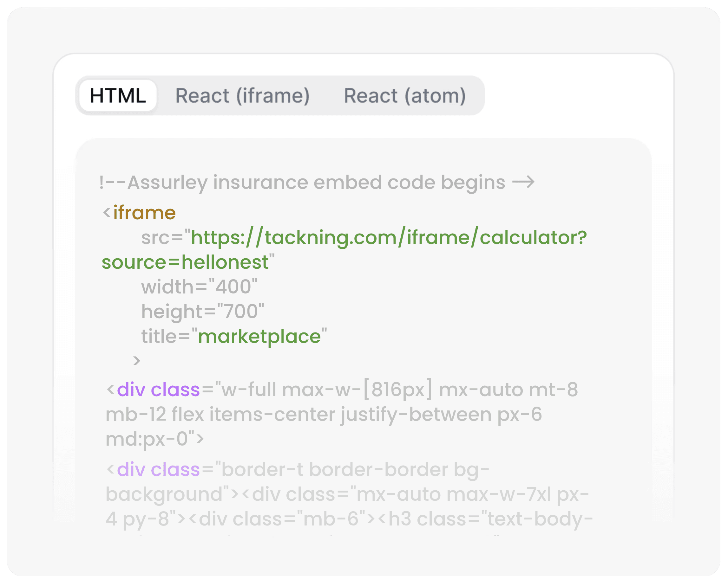Click the tackning.com calculator URL

pyautogui.click(x=388, y=237)
